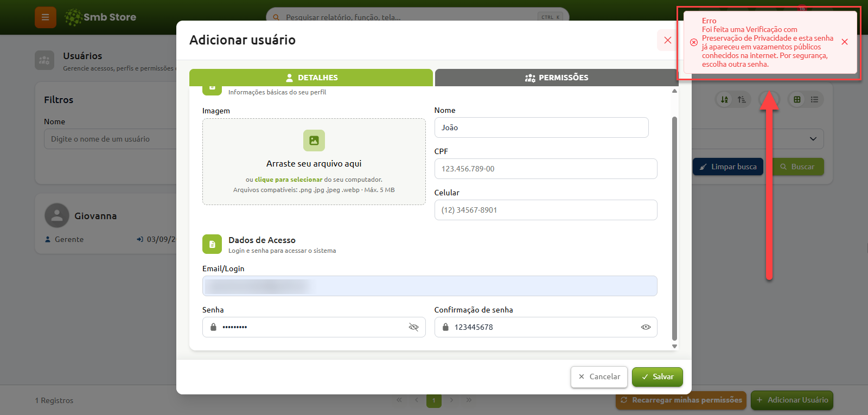The image size is (868, 415).
Task: Go to the next results page
Action: (x=451, y=400)
